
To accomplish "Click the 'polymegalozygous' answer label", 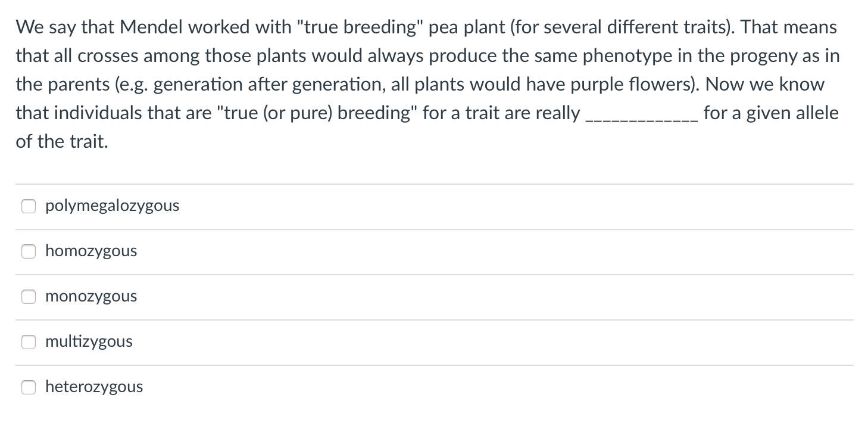I will tap(112, 206).
